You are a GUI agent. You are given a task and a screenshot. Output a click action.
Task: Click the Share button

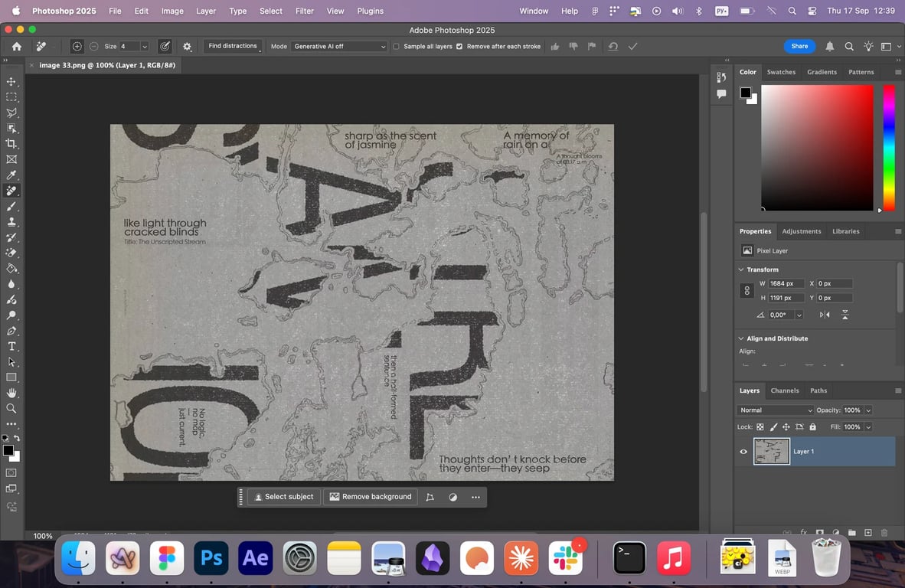[799, 46]
